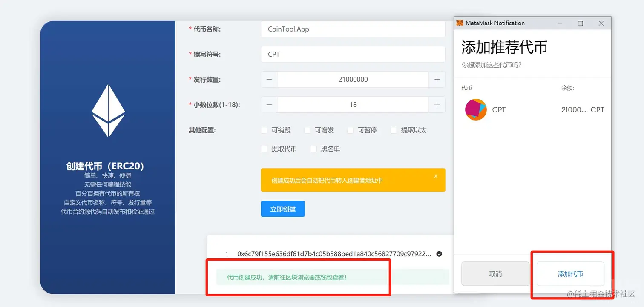The width and height of the screenshot is (644, 307).
Task: Click the 发行数量 field showing 21000000
Action: pyautogui.click(x=353, y=80)
